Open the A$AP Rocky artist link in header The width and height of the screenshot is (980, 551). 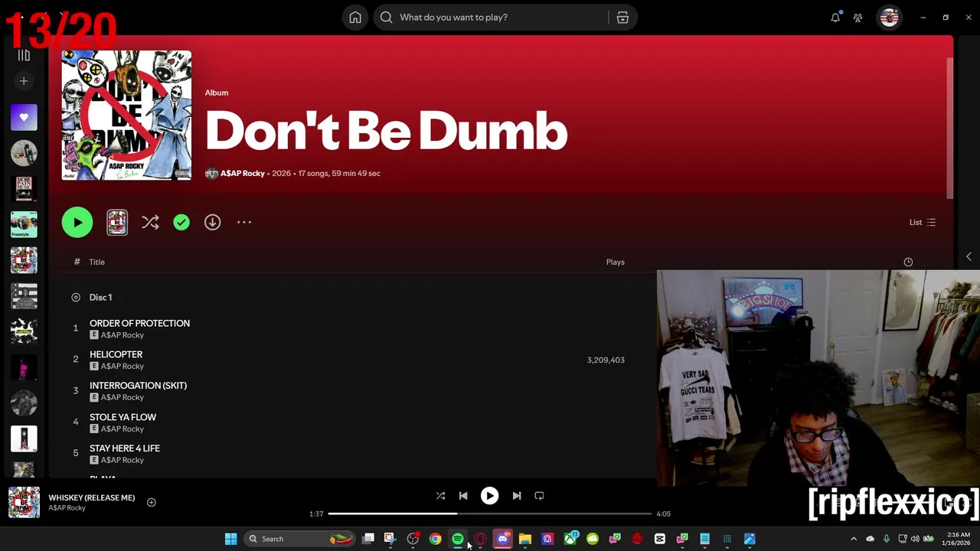242,174
